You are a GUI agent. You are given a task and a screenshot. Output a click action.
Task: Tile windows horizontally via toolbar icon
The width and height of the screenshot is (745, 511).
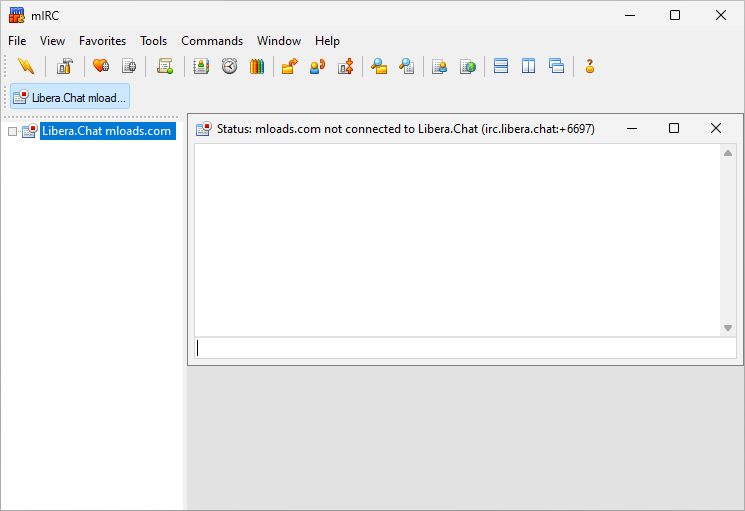(x=501, y=66)
